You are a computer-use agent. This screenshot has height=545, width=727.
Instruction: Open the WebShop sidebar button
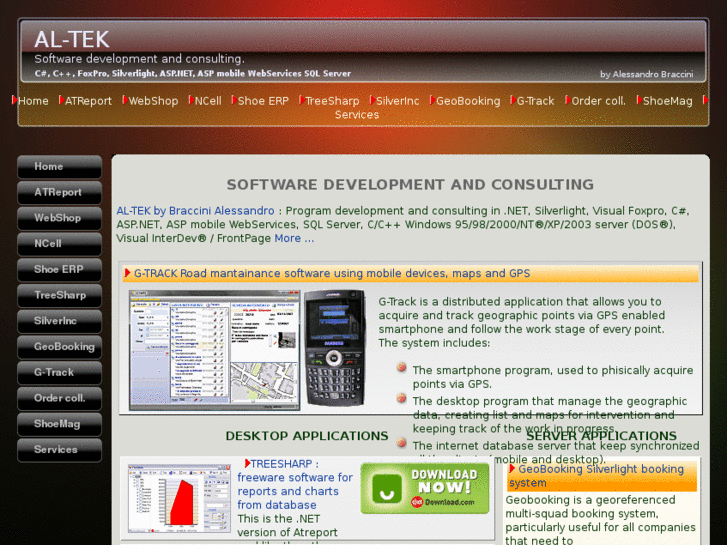(59, 218)
